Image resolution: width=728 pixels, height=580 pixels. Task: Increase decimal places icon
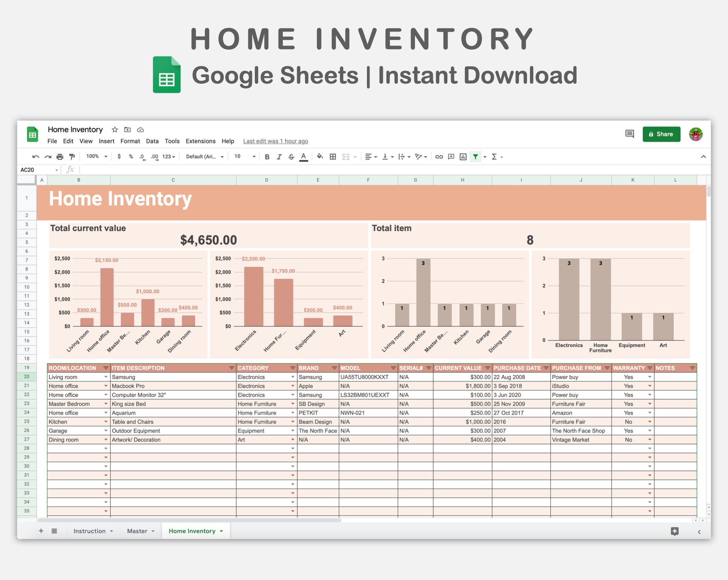(x=155, y=157)
